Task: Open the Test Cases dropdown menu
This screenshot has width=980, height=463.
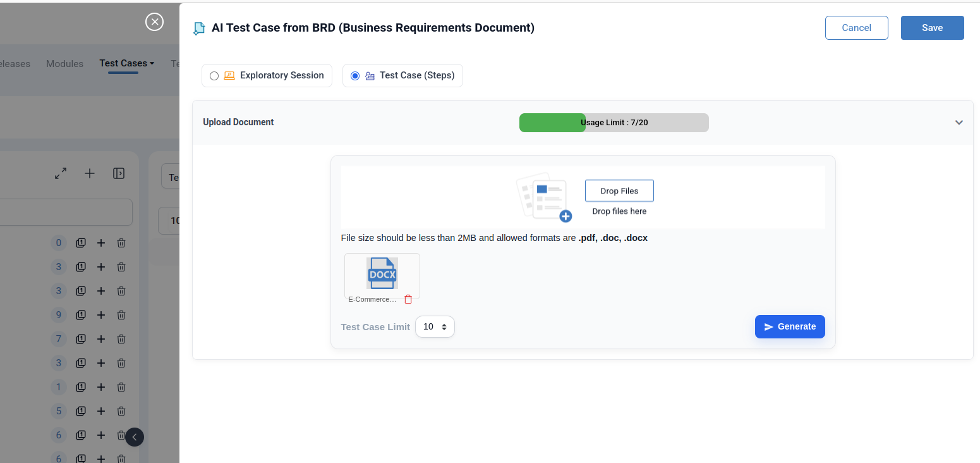Action: coord(127,63)
